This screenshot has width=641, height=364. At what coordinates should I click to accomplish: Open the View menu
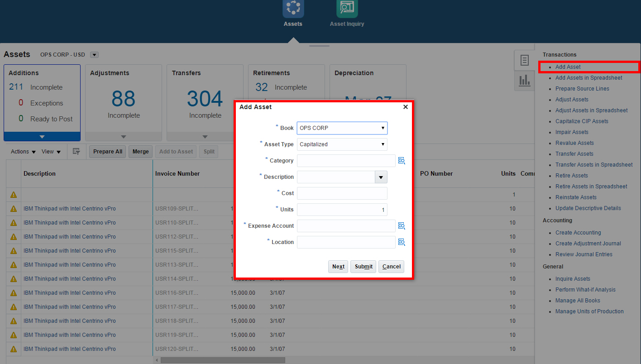[51, 152]
